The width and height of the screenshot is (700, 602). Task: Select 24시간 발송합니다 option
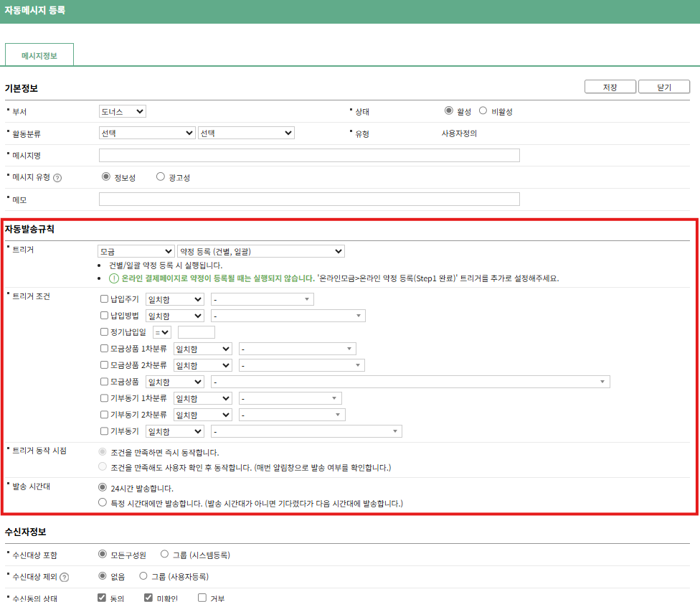coord(103,487)
